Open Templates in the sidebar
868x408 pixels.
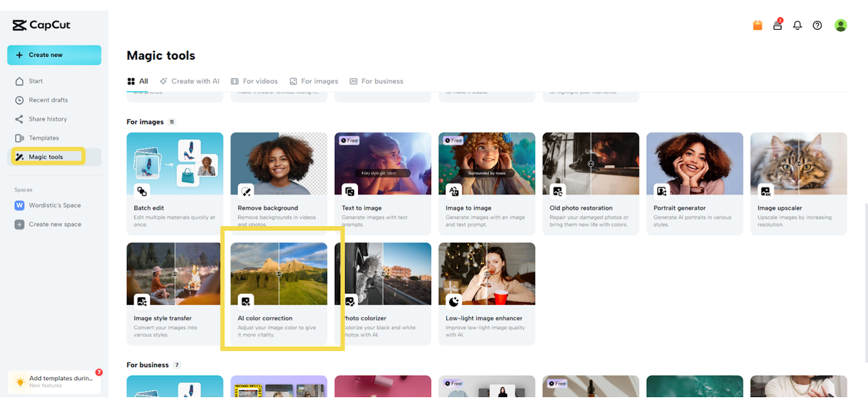(x=54, y=138)
